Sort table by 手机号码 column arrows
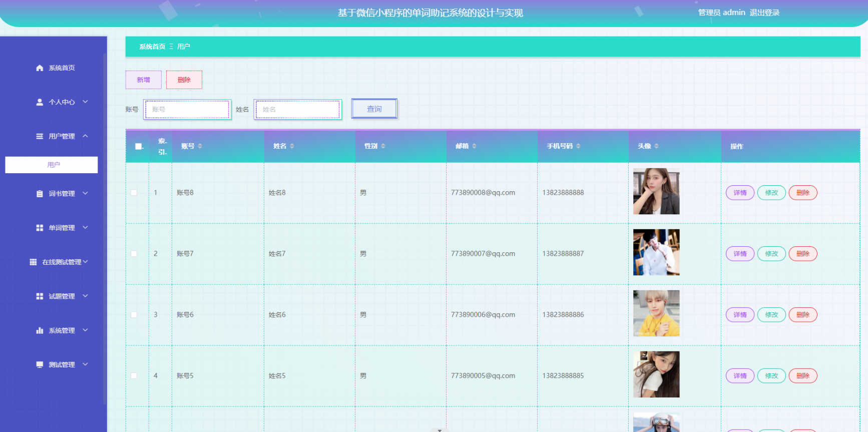Viewport: 868px width, 432px height. click(x=578, y=146)
